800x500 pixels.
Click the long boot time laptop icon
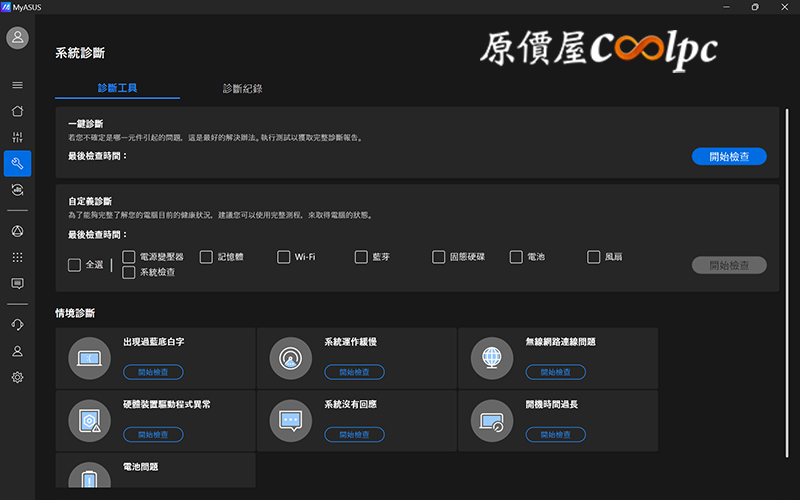[492, 421]
